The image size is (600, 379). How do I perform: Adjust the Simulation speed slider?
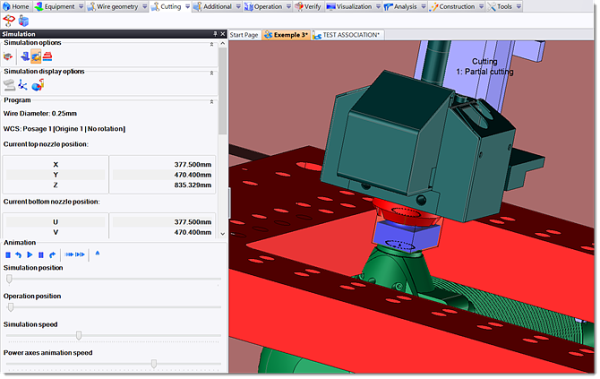[79, 336]
